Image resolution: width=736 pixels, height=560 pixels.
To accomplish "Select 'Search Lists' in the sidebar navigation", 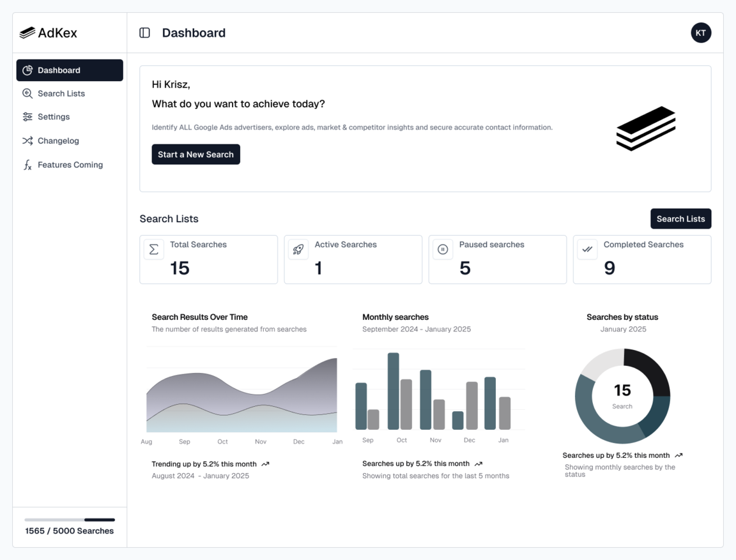I will (61, 93).
